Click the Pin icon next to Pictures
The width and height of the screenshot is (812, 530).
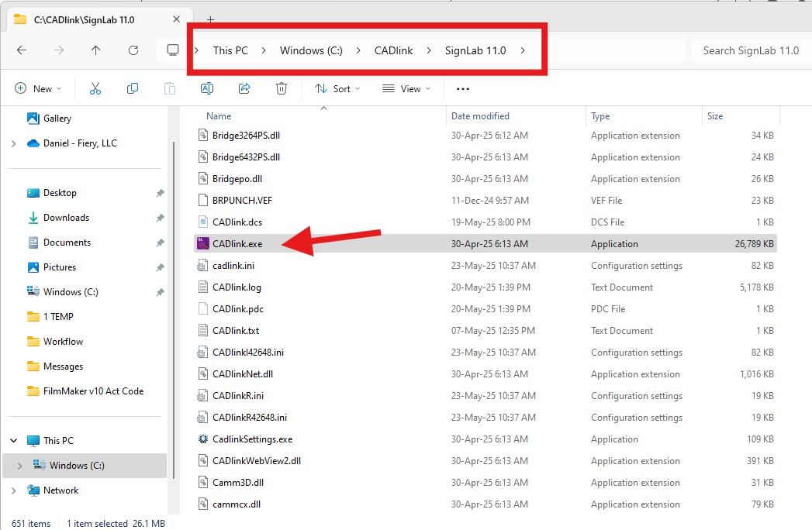[x=160, y=267]
